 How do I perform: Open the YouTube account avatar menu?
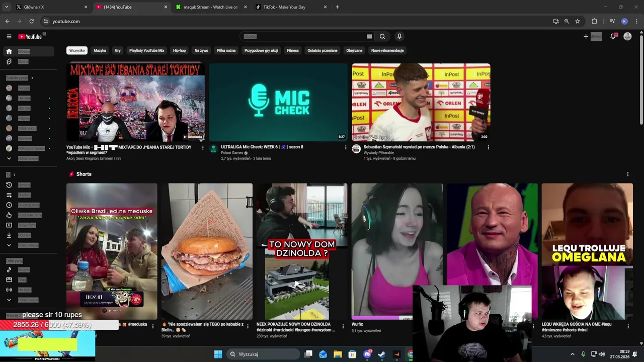[627, 36]
